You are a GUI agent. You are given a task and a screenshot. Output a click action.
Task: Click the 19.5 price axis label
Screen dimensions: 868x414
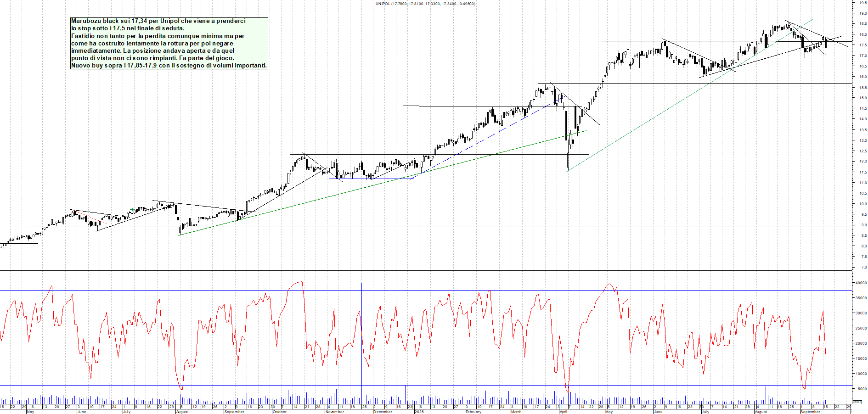pyautogui.click(x=862, y=2)
